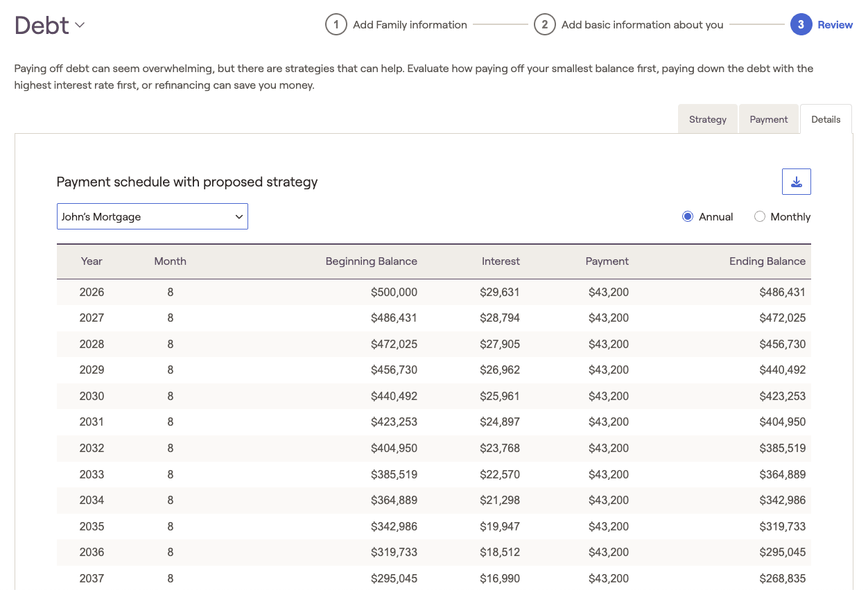
Task: Click the year 2037 cell
Action: (92, 579)
